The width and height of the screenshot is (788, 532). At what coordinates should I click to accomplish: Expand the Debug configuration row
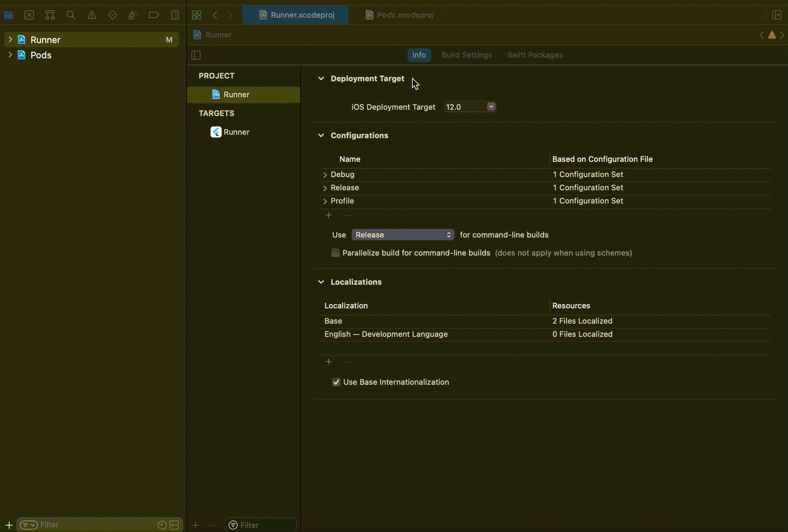(325, 175)
